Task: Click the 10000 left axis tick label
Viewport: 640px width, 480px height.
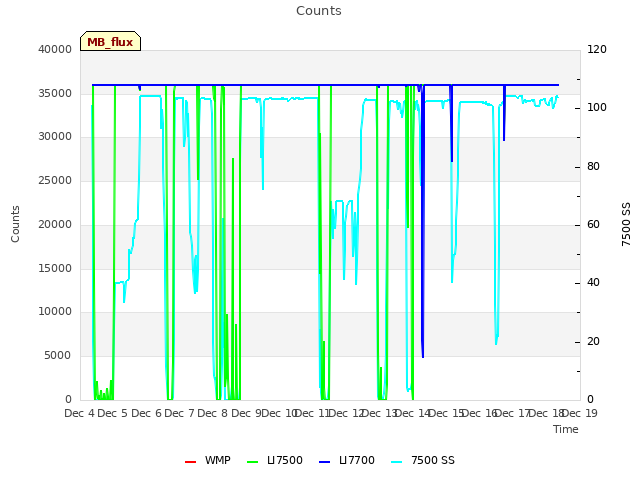Action: [55, 311]
